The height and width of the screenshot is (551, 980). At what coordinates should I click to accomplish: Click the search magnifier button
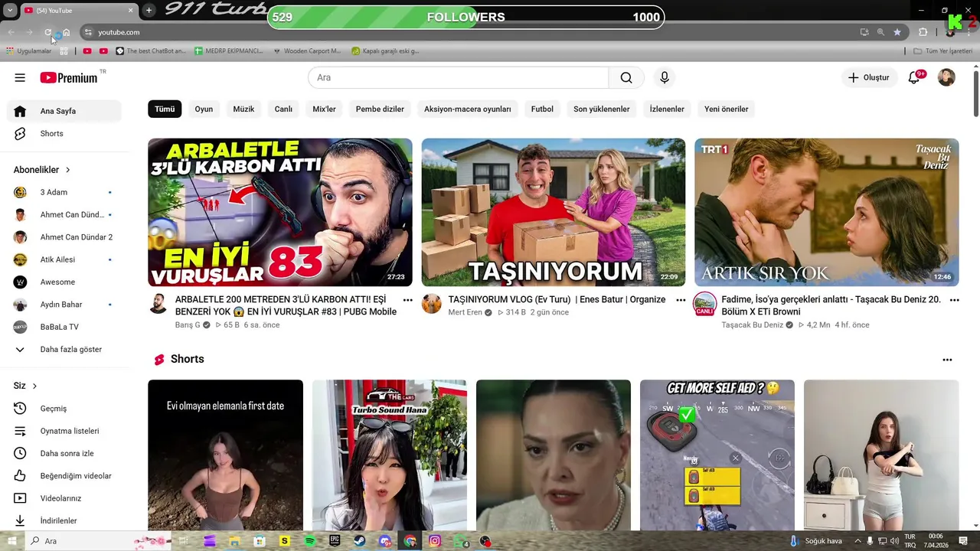pyautogui.click(x=626, y=77)
